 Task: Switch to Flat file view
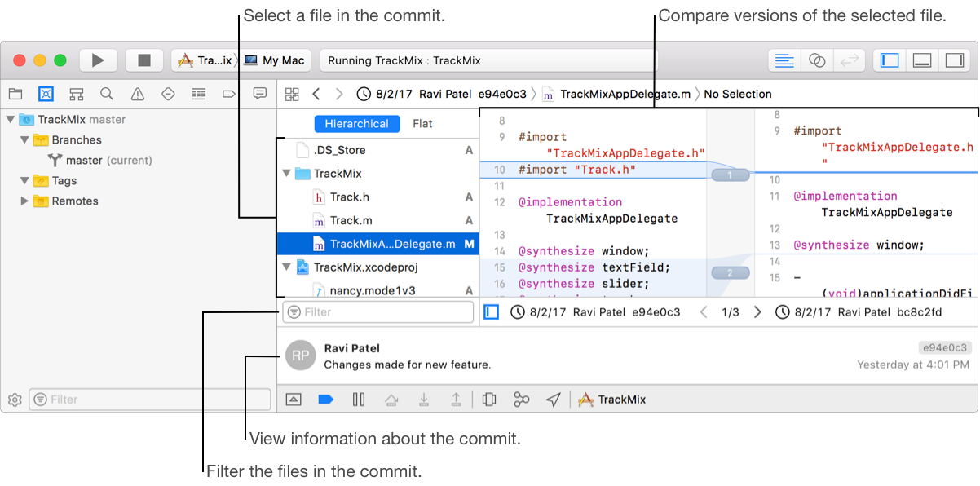coord(422,124)
